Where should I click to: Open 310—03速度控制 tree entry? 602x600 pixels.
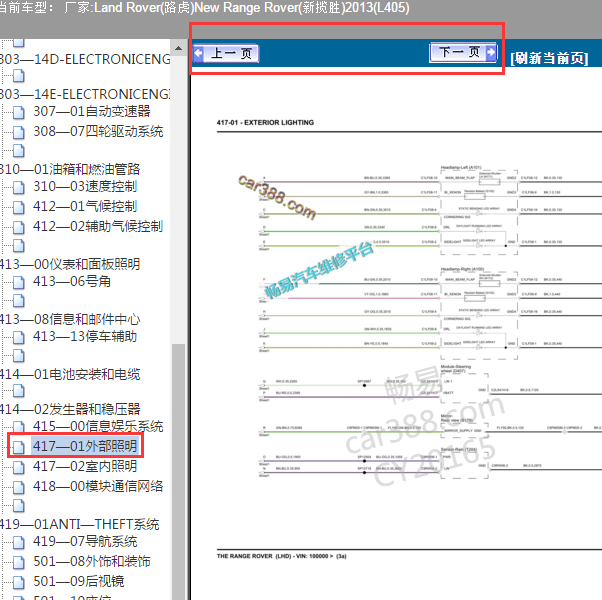tap(85, 186)
